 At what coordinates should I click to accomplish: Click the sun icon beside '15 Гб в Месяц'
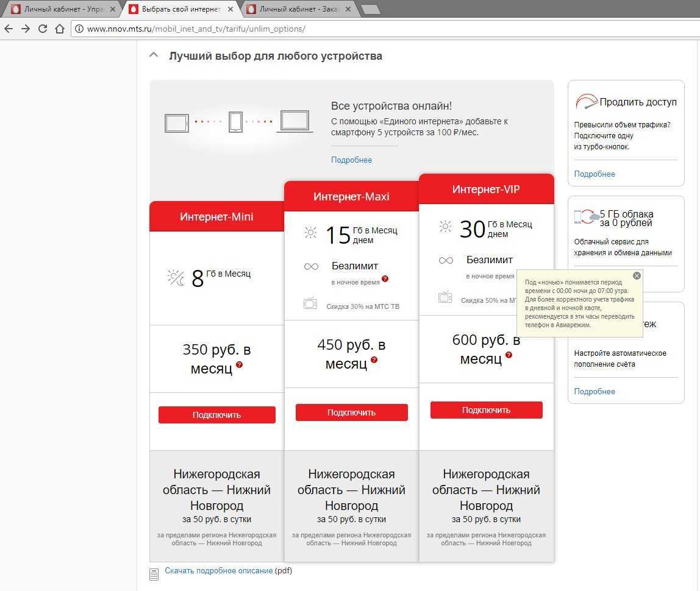tap(311, 232)
